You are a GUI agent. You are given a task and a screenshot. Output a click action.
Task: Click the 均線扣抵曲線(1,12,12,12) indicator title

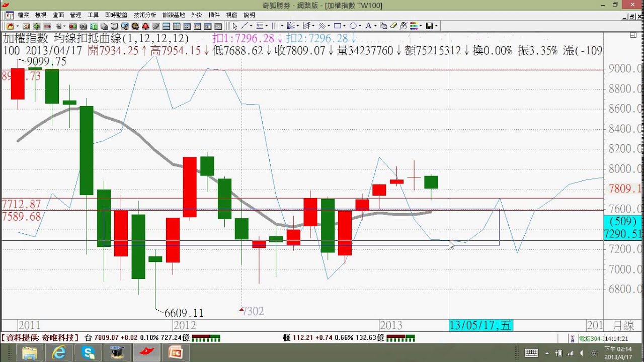pos(121,38)
